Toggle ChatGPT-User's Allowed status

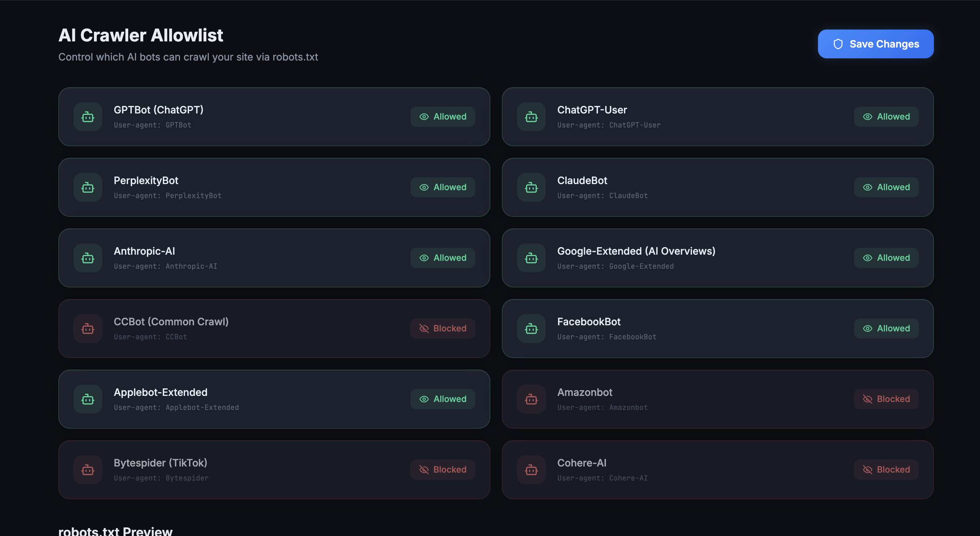(x=886, y=116)
